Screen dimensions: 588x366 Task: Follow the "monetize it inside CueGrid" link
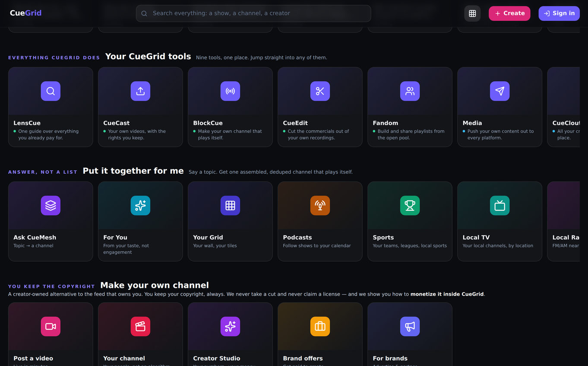(x=447, y=294)
